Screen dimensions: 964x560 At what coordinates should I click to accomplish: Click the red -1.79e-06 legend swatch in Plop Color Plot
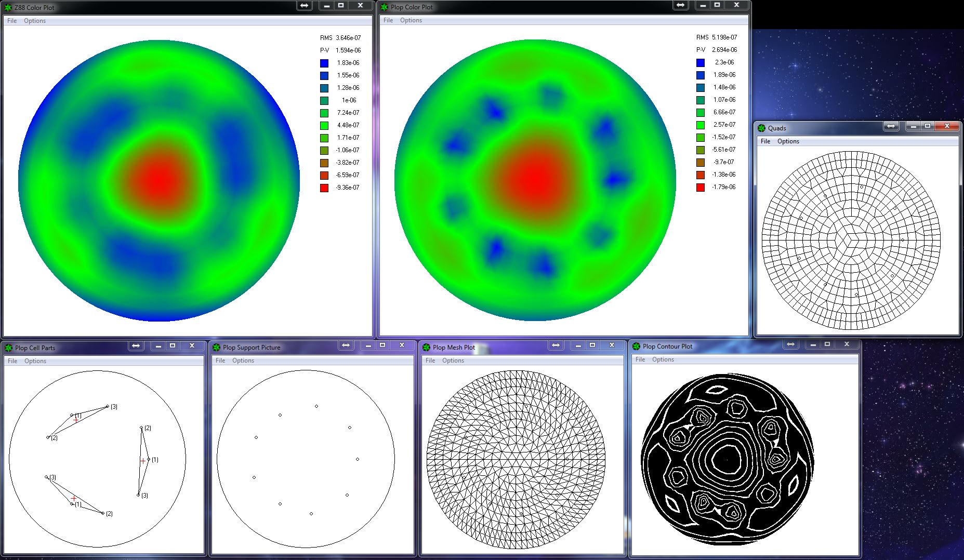pos(701,187)
